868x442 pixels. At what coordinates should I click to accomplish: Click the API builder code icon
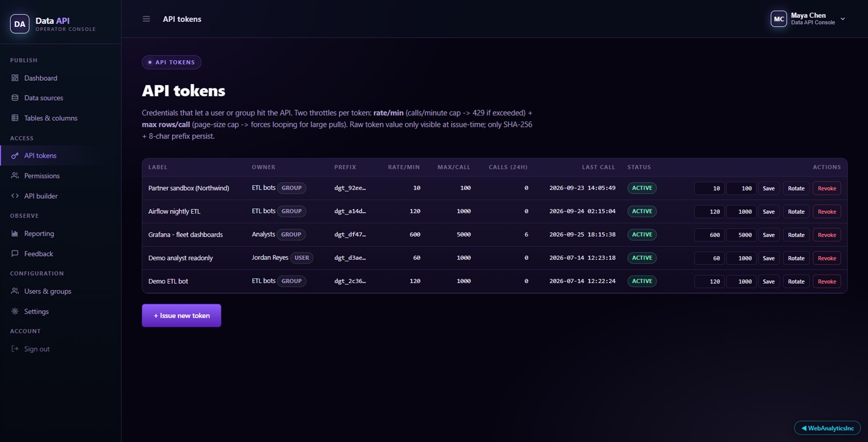pyautogui.click(x=15, y=196)
